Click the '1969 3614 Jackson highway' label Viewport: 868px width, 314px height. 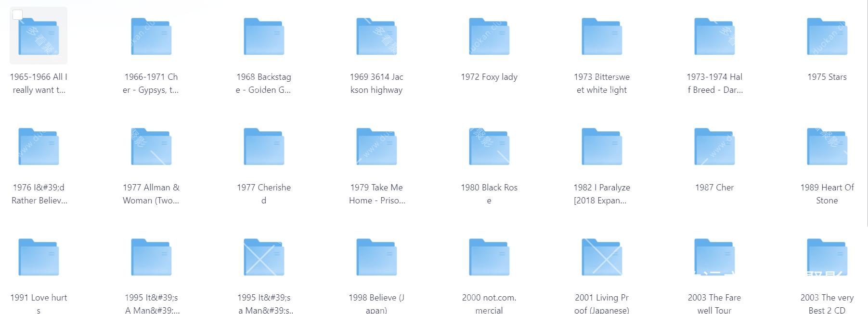tap(376, 83)
